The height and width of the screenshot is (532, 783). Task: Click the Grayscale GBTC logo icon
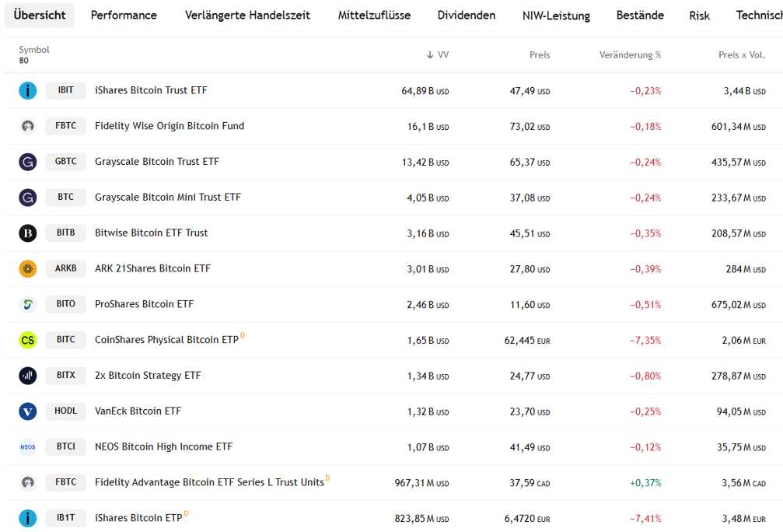(27, 162)
